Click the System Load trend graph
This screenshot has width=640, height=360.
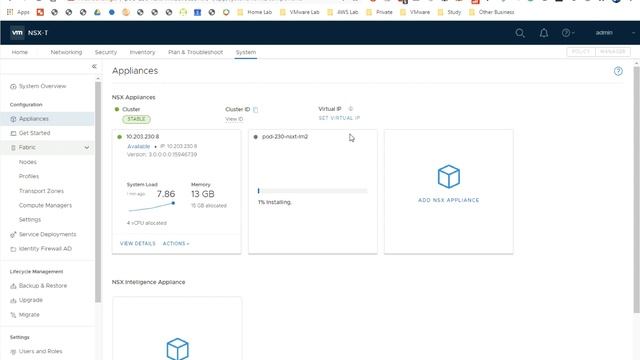(152, 207)
